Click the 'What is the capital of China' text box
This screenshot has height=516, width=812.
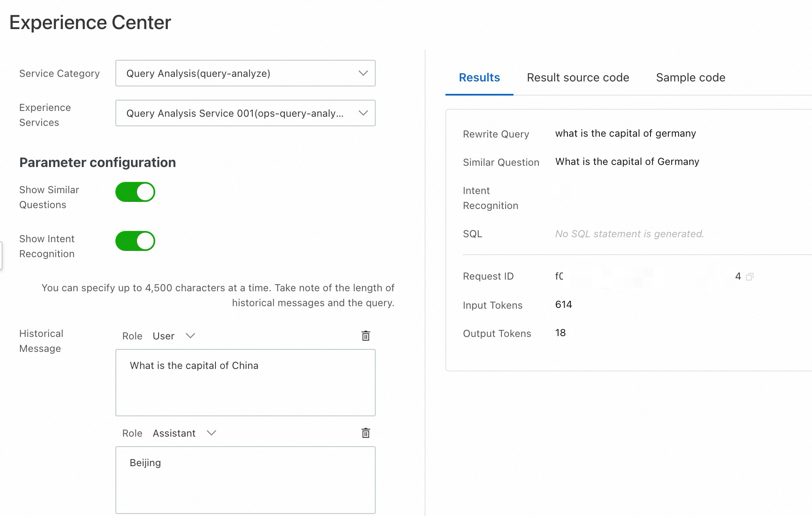pyautogui.click(x=245, y=382)
